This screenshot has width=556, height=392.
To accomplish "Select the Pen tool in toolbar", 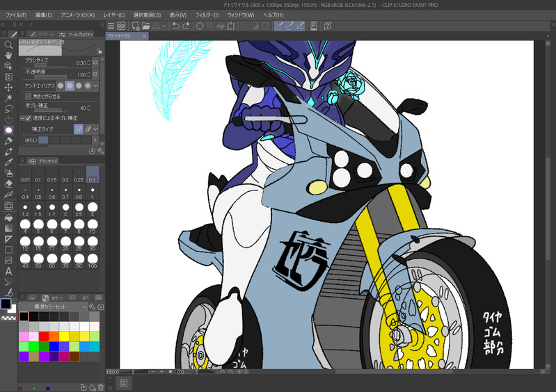I will 8,141.
